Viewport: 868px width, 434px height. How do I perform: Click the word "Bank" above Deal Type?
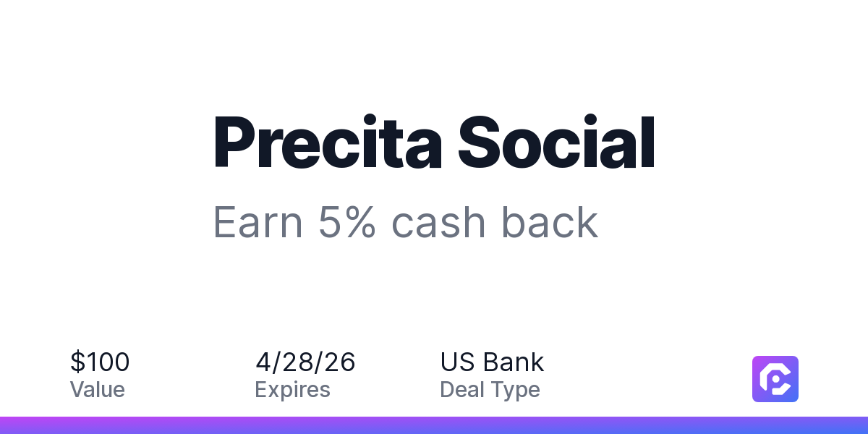(514, 362)
